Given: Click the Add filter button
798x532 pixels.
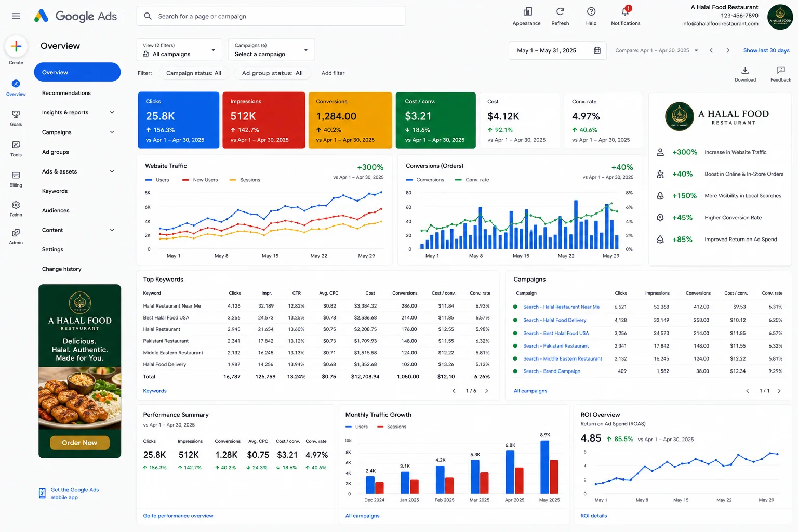Looking at the screenshot, I should pyautogui.click(x=333, y=73).
